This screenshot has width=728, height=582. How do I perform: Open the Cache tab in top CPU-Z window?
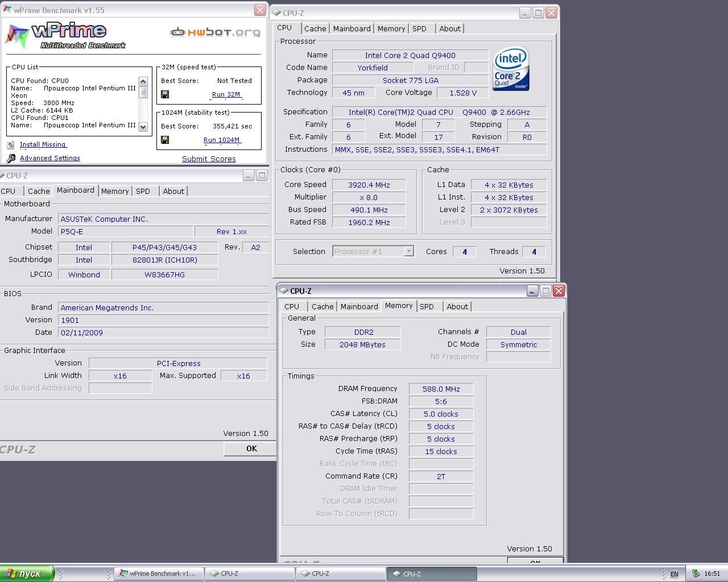pyautogui.click(x=315, y=28)
